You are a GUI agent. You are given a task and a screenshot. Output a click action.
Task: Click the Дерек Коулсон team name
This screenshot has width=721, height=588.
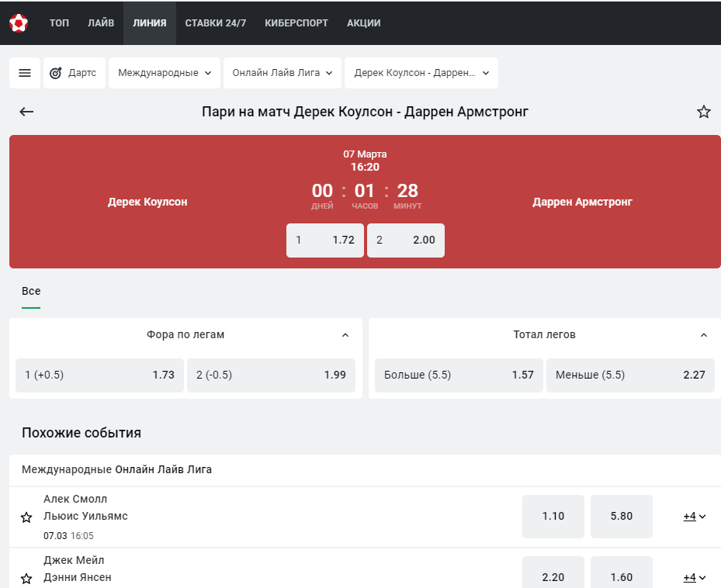tap(147, 202)
